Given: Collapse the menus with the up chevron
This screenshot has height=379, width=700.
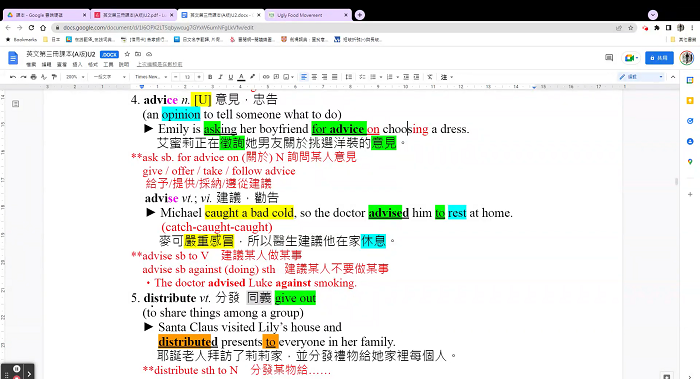Looking at the screenshot, I should [673, 77].
